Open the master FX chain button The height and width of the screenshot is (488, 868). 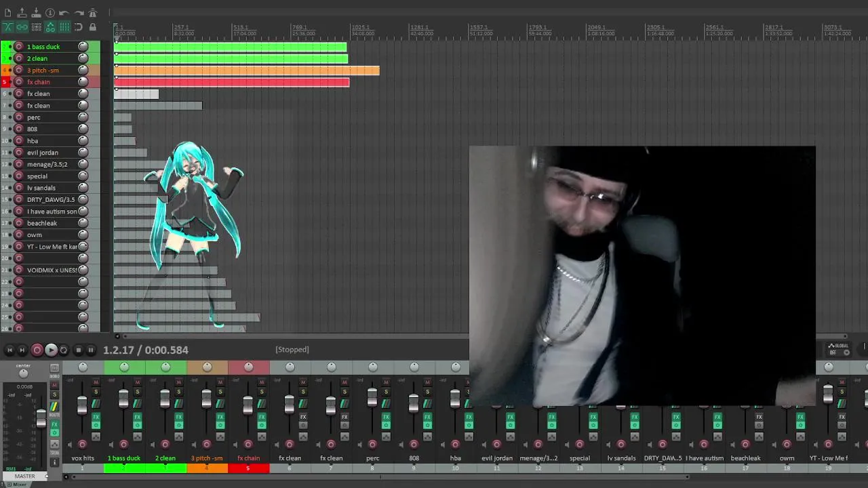[54, 426]
